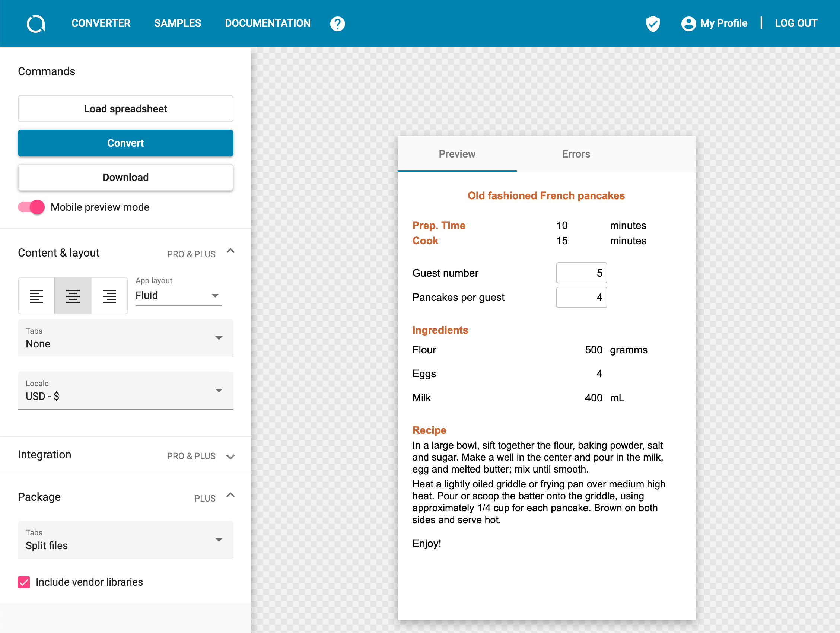Open the help question mark icon
This screenshot has width=840, height=633.
pyautogui.click(x=337, y=23)
